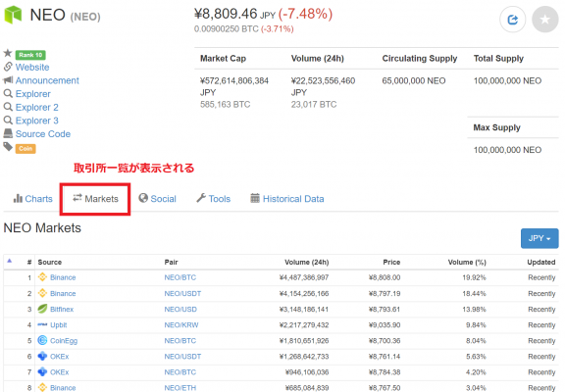The height and width of the screenshot is (392, 565).
Task: Switch to the Historical Data tab
Action: pos(287,199)
